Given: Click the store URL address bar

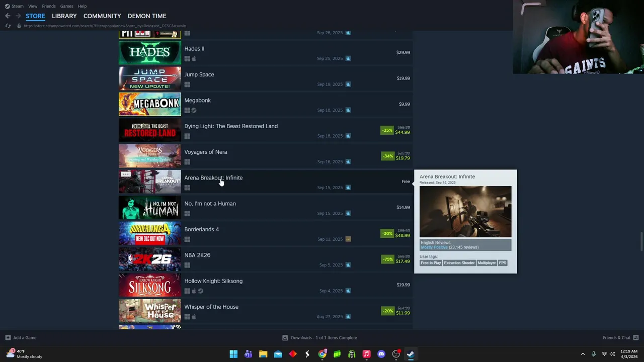Looking at the screenshot, I should click(105, 26).
